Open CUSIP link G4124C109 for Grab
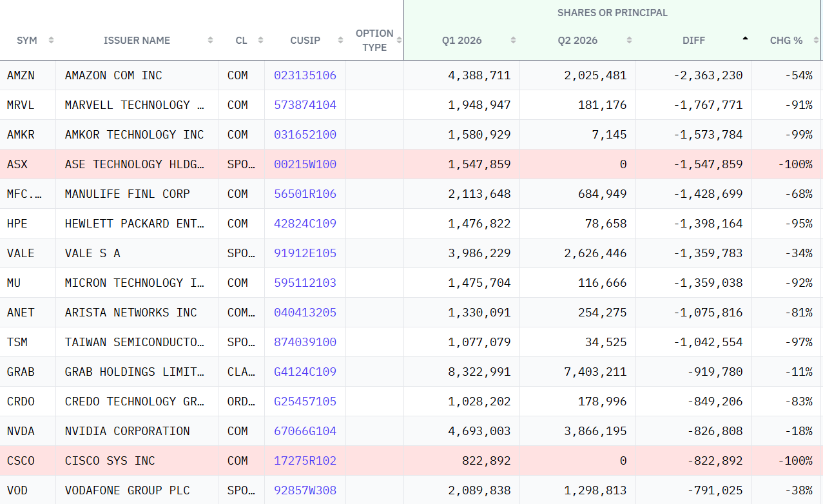 point(305,372)
